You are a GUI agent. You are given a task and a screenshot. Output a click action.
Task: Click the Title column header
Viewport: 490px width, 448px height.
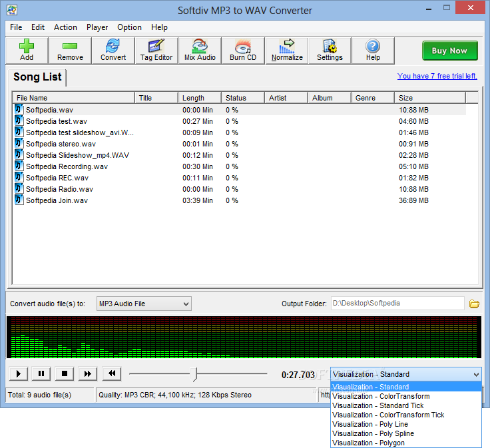tap(156, 98)
